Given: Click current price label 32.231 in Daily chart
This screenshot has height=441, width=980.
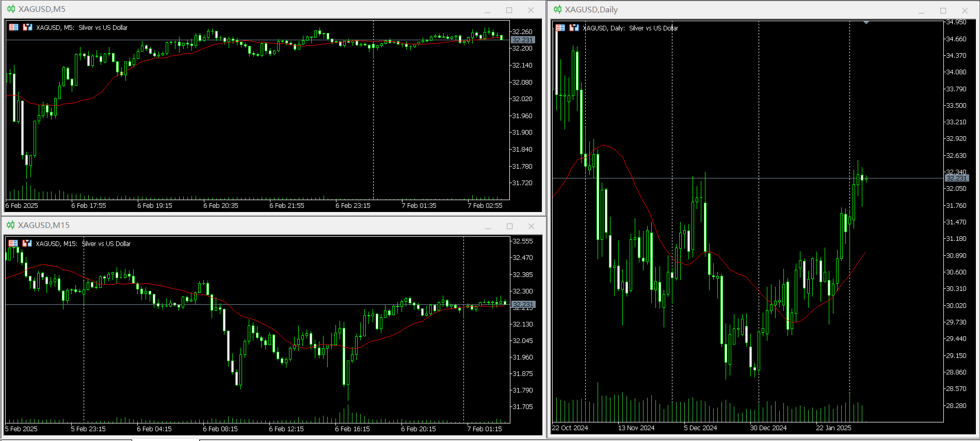Looking at the screenshot, I should [957, 178].
